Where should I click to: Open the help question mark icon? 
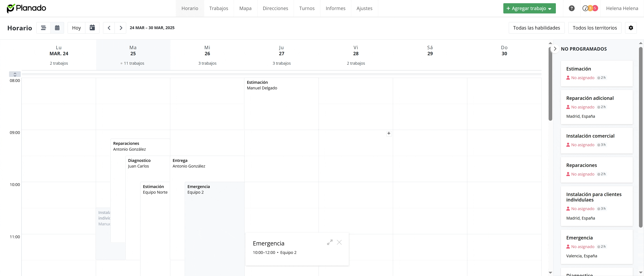coord(572,8)
